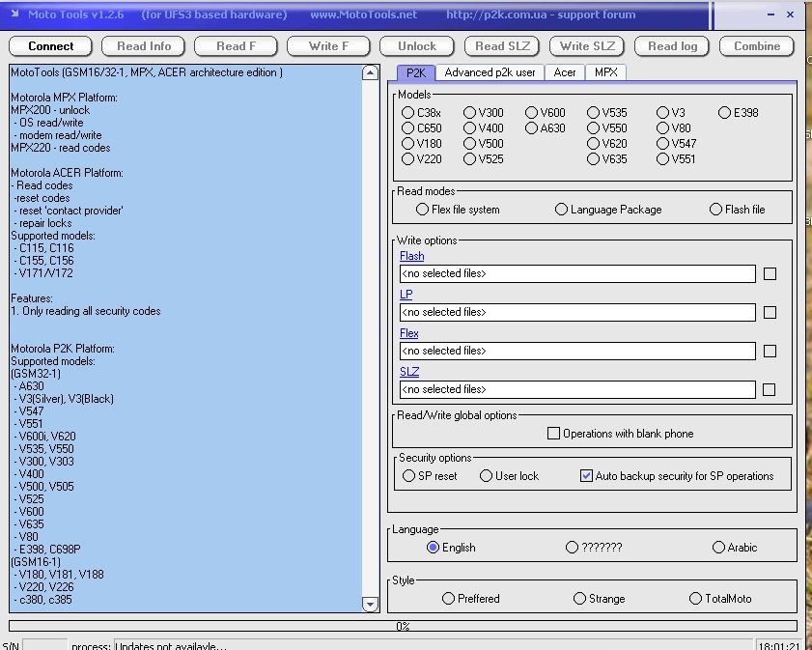Select Flex file system read mode
The width and height of the screenshot is (812, 650).
423,210
